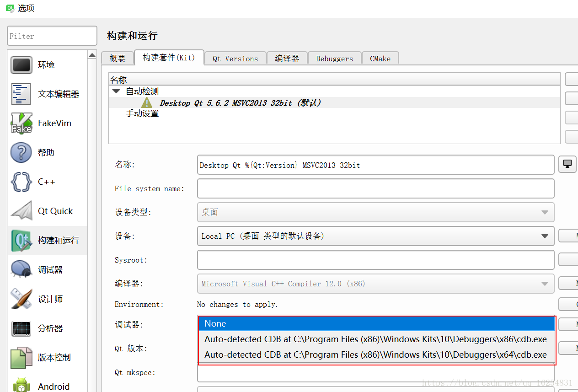578x392 pixels.
Task: Click the warning icon on Desktop Qt kit
Action: pos(147,102)
